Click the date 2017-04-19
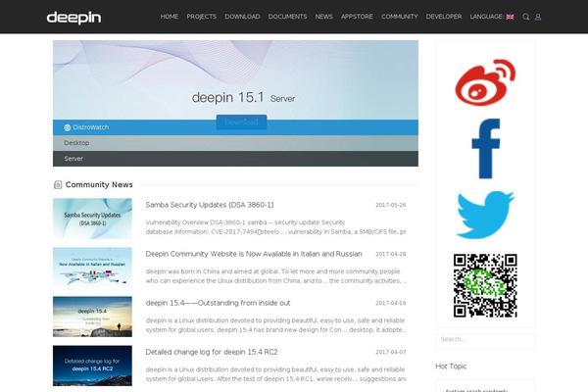This screenshot has width=588, height=392. click(391, 303)
